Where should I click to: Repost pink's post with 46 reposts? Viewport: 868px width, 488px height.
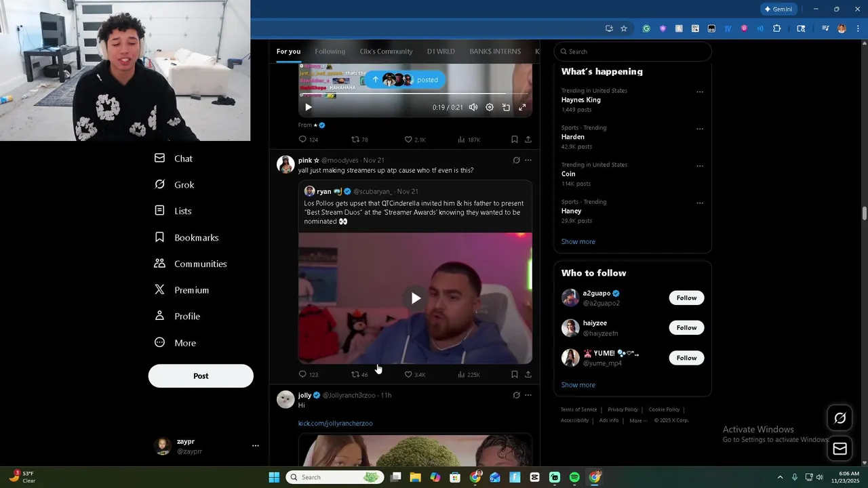pyautogui.click(x=359, y=375)
